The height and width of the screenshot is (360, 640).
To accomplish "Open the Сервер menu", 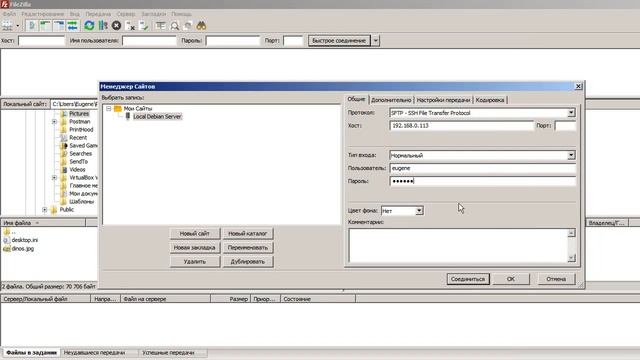I will (126, 14).
